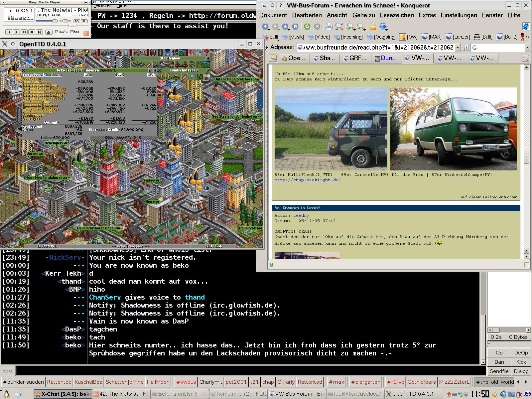
Task: Open the OpenTTD help question mark icon
Action: (x=206, y=53)
